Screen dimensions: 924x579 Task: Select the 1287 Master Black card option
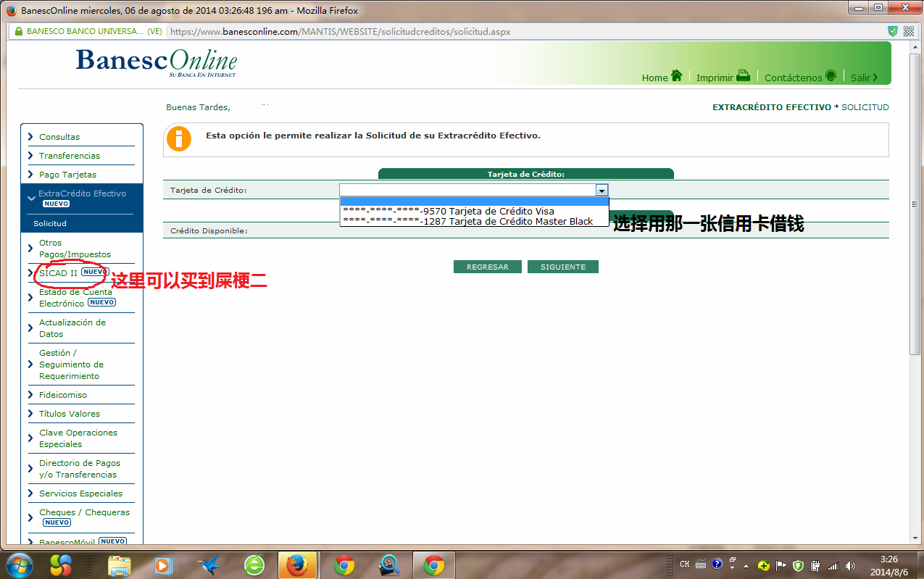[474, 221]
